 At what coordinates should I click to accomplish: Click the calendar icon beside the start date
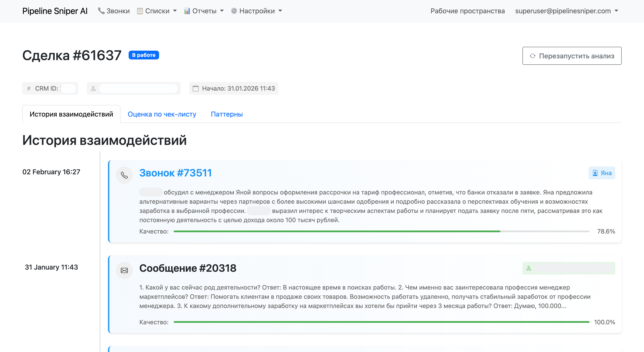click(196, 88)
